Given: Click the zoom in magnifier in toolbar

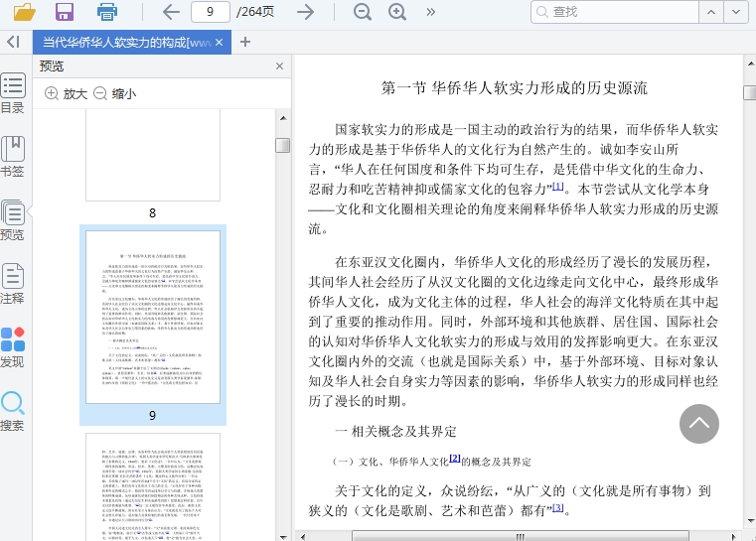Looking at the screenshot, I should click(x=397, y=12).
